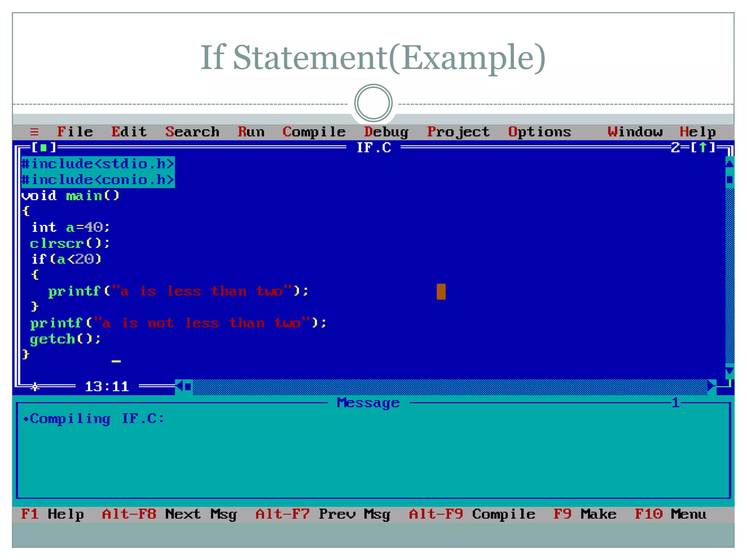The image size is (747, 560).
Task: Click Alt-F8 Next Msg in status bar
Action: [170, 514]
